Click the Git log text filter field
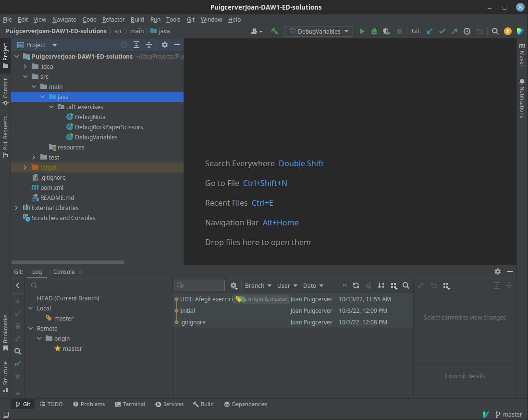This screenshot has width=528, height=420. [x=199, y=285]
